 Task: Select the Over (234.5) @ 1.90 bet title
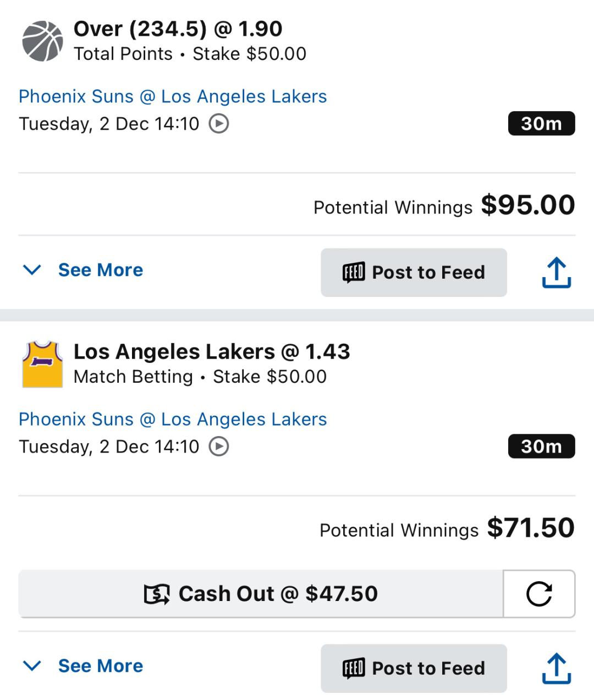tap(178, 29)
